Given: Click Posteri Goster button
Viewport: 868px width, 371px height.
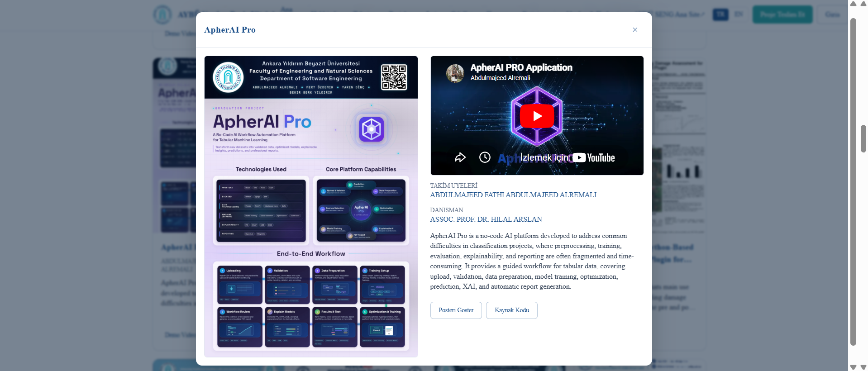Looking at the screenshot, I should [x=456, y=310].
